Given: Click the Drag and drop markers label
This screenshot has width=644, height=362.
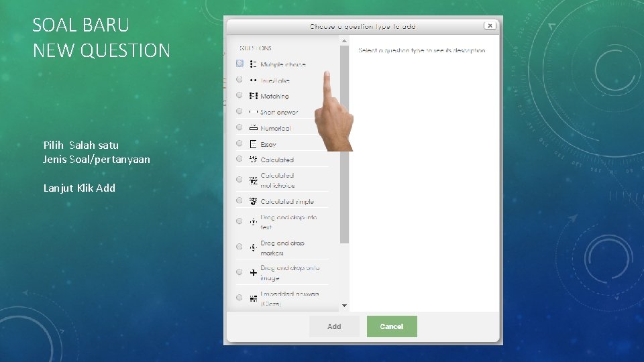Looking at the screenshot, I should (282, 248).
